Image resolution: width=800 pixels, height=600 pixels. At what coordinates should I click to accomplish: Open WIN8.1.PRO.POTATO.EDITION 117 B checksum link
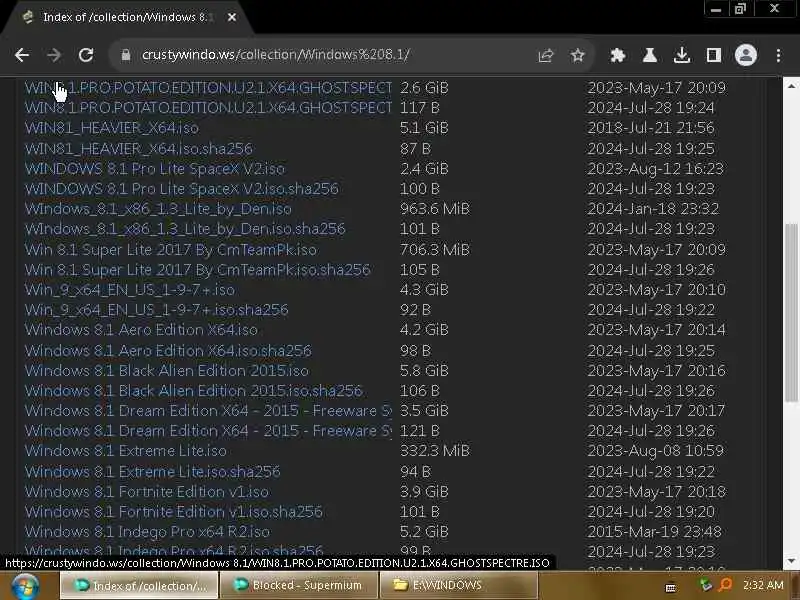[208, 108]
